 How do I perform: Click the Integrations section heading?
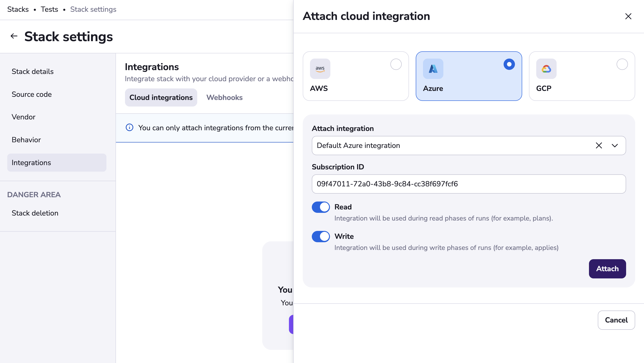[x=152, y=67]
